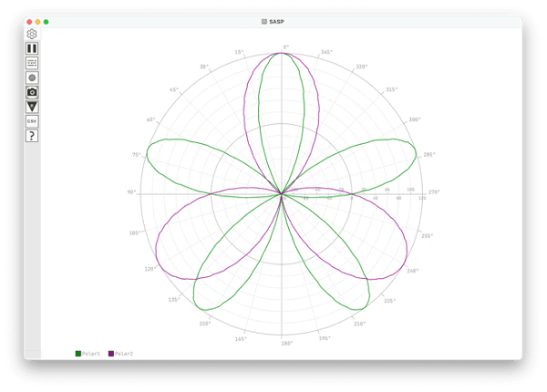This screenshot has height=392, width=547.
Task: Click the 315° angle label
Action: pos(391,89)
